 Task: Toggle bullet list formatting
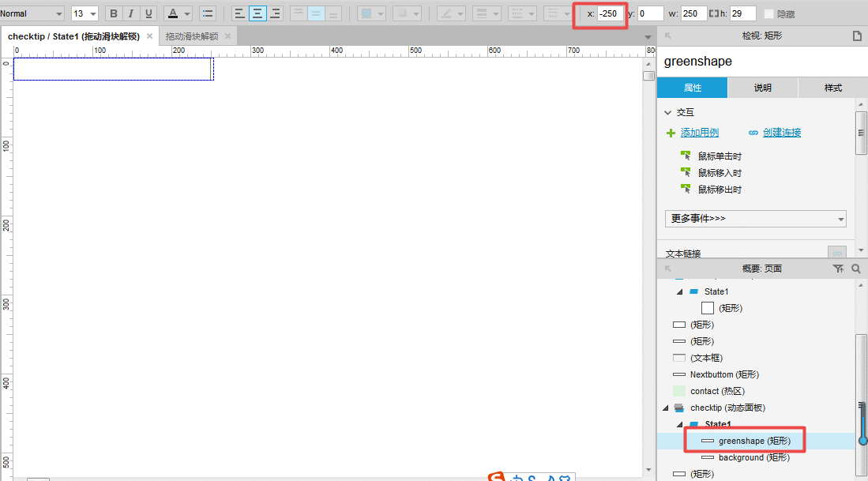point(208,13)
